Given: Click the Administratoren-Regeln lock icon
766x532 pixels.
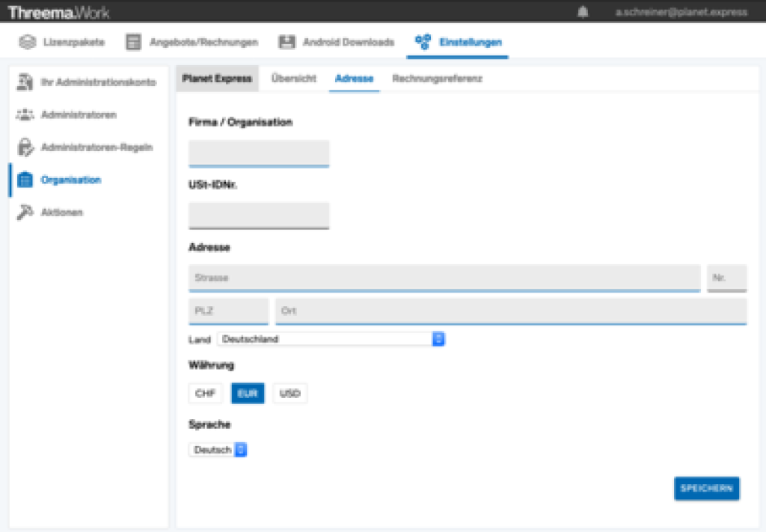Looking at the screenshot, I should coord(25,147).
